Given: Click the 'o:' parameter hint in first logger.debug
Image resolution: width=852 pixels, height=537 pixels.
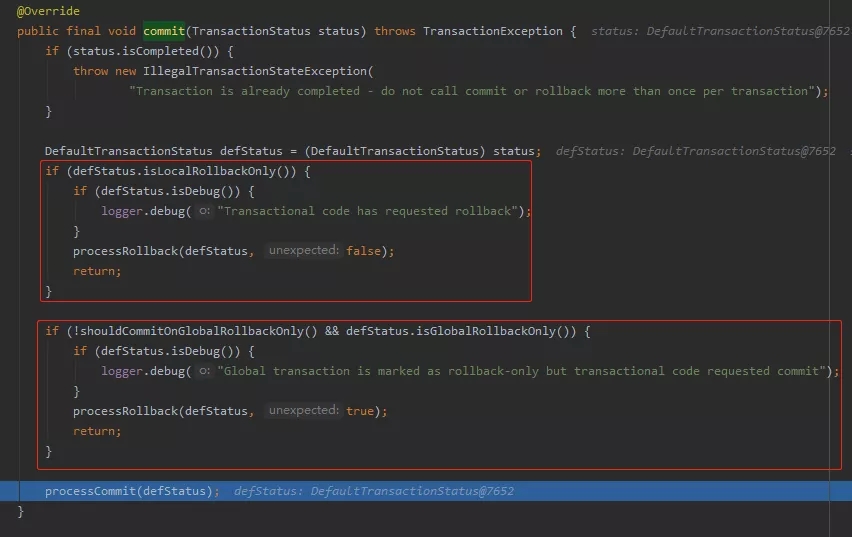Looking at the screenshot, I should pyautogui.click(x=204, y=211).
